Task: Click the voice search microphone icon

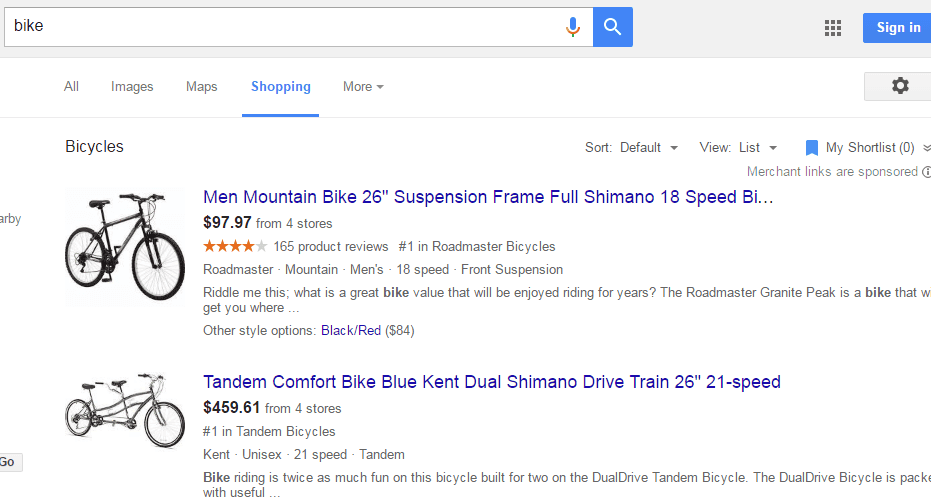Action: [573, 27]
